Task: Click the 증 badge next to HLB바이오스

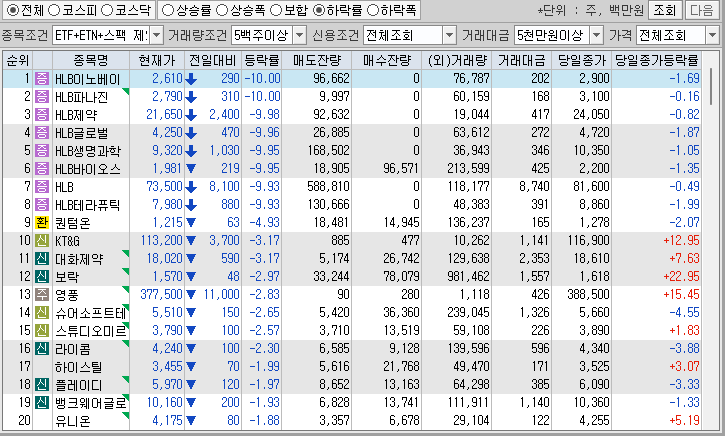Action: click(42, 169)
